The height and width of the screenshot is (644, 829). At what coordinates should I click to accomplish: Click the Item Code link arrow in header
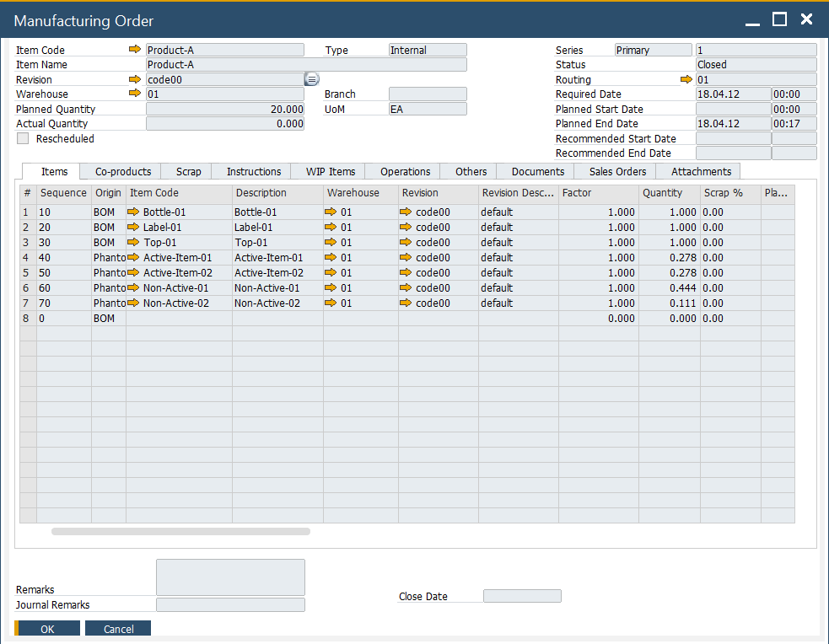tap(135, 50)
